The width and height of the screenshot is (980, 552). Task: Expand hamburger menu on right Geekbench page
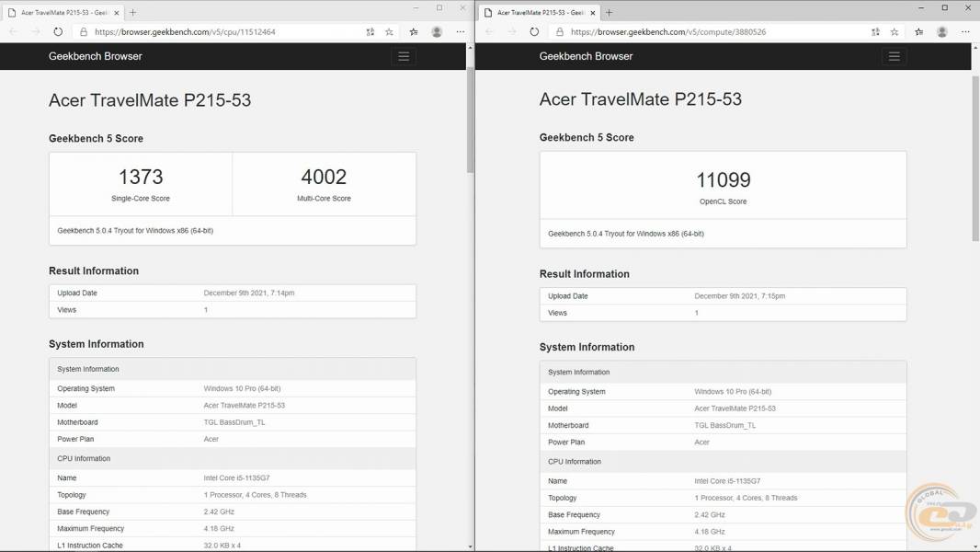[x=895, y=56]
